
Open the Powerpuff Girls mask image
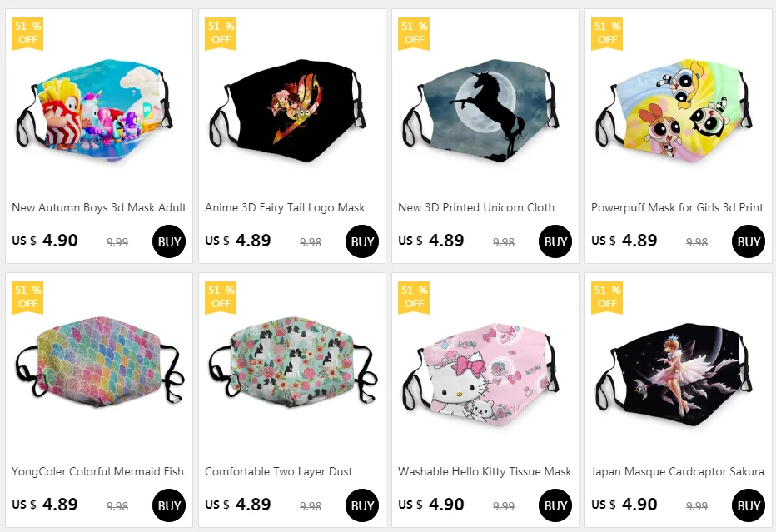coord(674,111)
